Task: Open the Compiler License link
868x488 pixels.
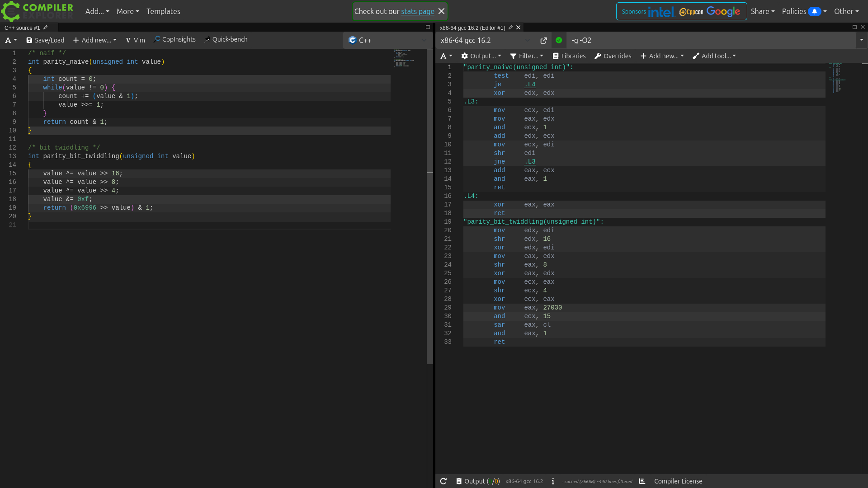Action: (678, 481)
